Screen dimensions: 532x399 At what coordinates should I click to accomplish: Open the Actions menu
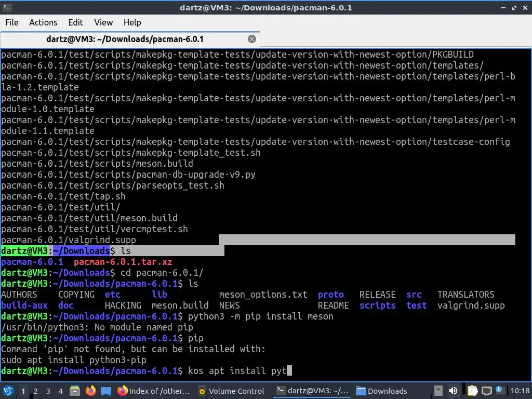coord(43,22)
